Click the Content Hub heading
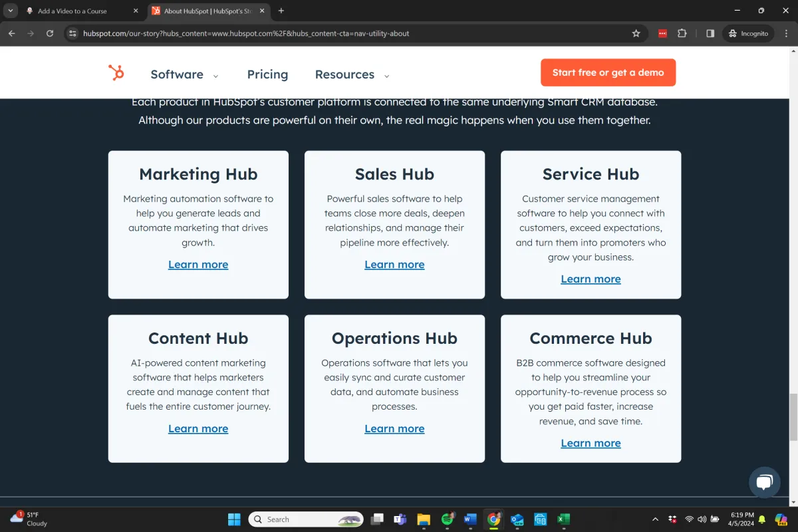This screenshot has width=798, height=532. pyautogui.click(x=198, y=338)
